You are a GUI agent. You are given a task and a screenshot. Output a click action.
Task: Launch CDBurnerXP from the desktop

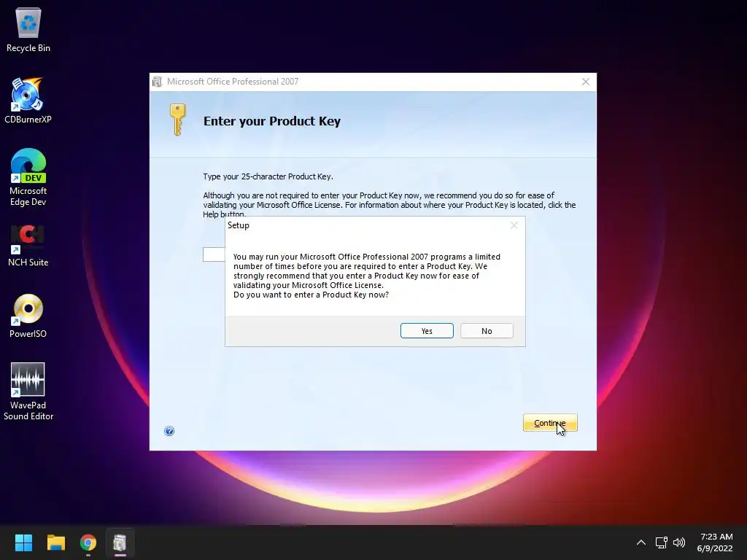pyautogui.click(x=28, y=101)
